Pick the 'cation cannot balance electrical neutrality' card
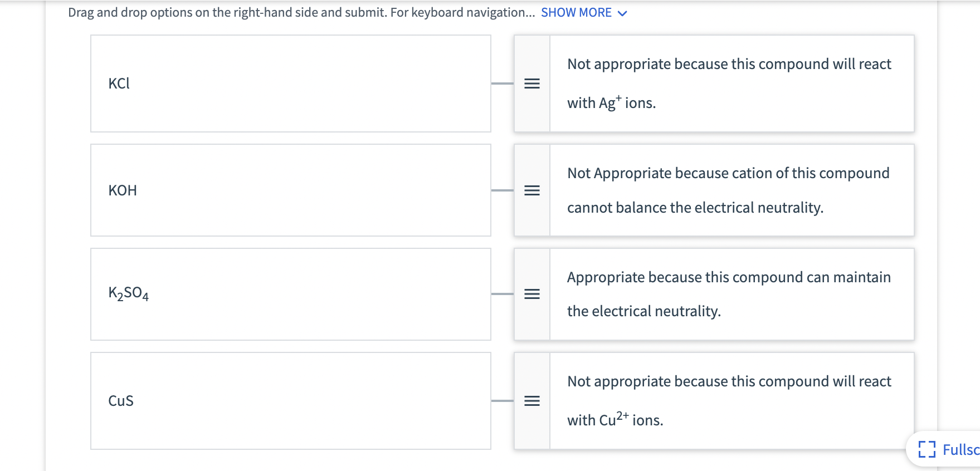This screenshot has width=980, height=471. click(x=731, y=190)
